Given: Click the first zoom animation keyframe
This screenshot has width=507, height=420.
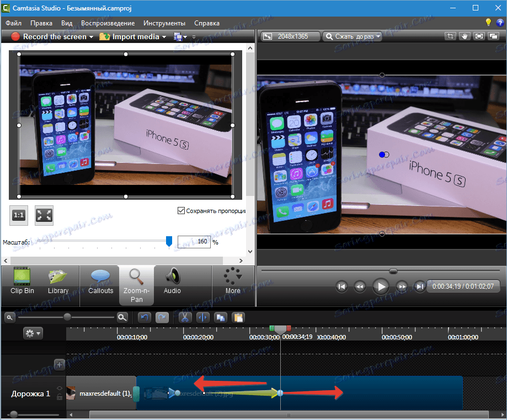Looking at the screenshot, I should pos(177,393).
